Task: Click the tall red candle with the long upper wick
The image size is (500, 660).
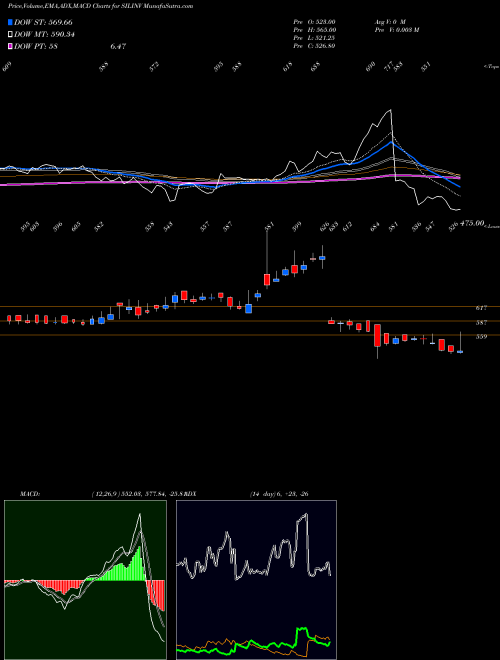Action: click(267, 279)
